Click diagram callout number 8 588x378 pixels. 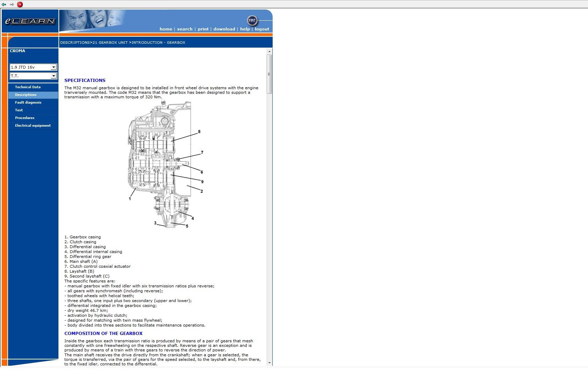[x=199, y=132]
